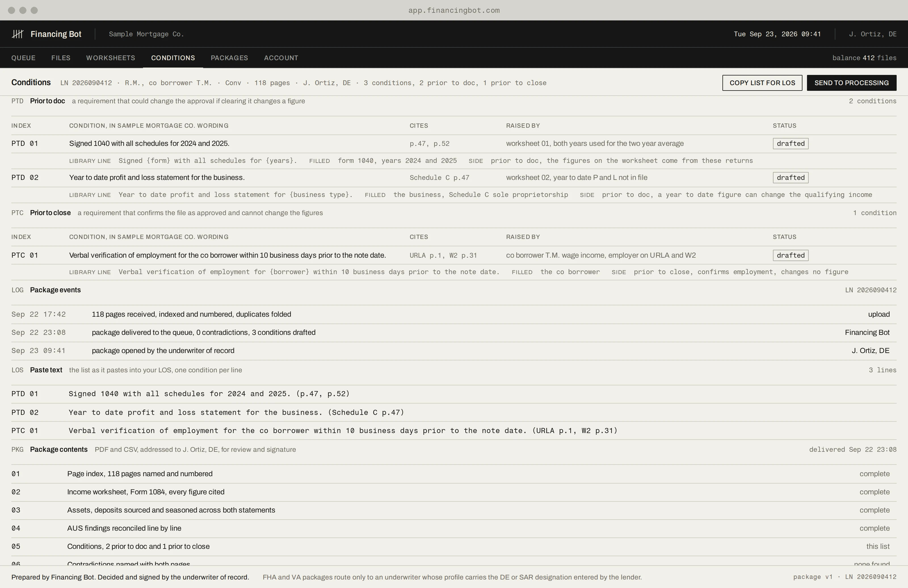Click the balance 412 files indicator

864,58
